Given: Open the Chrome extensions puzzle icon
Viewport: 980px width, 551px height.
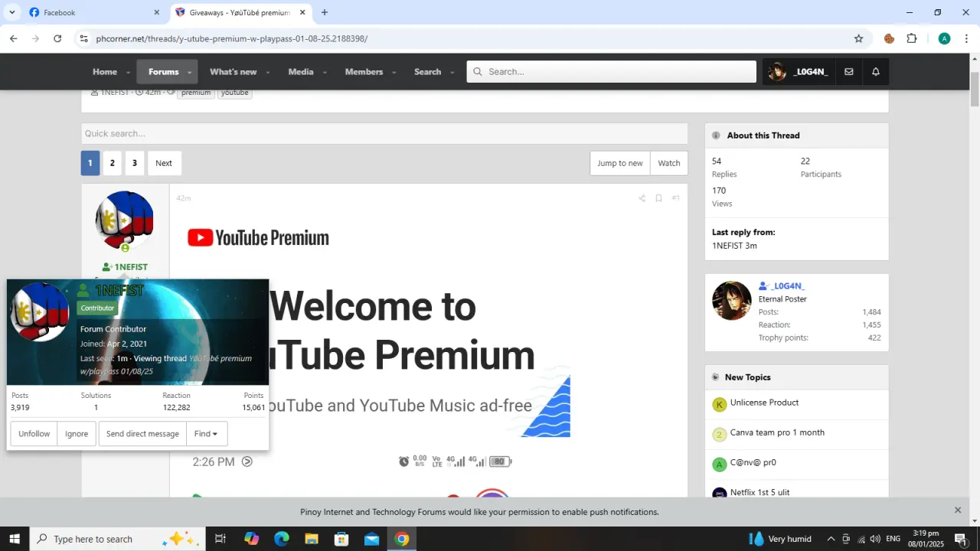Looking at the screenshot, I should click(912, 38).
